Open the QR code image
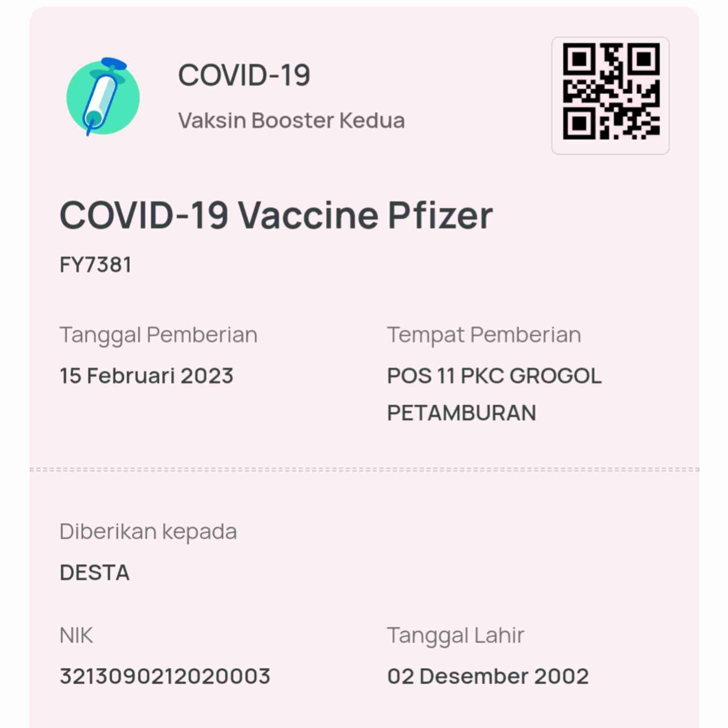Viewport: 728px width, 728px height. [610, 95]
